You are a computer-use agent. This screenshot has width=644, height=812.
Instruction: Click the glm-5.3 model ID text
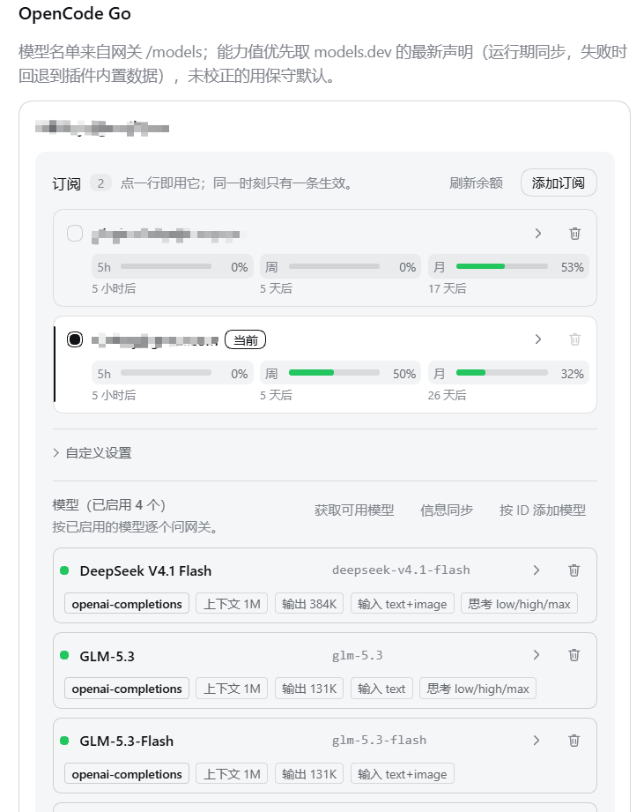[358, 656]
